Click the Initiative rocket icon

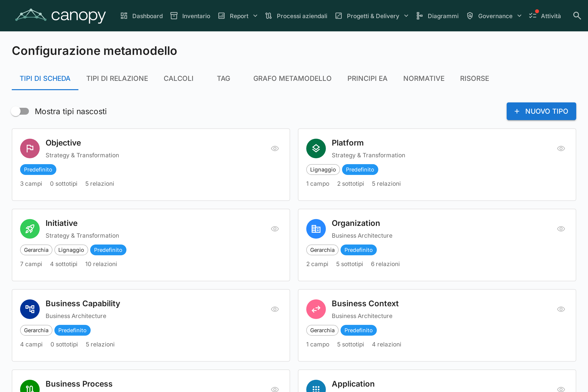(30, 229)
